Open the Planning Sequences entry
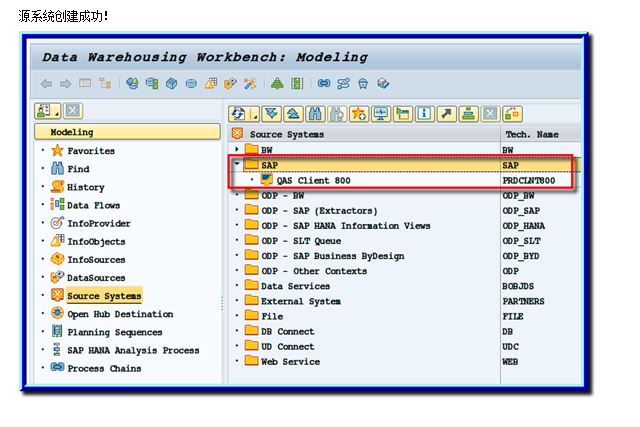The height and width of the screenshot is (427, 640). 115,332
